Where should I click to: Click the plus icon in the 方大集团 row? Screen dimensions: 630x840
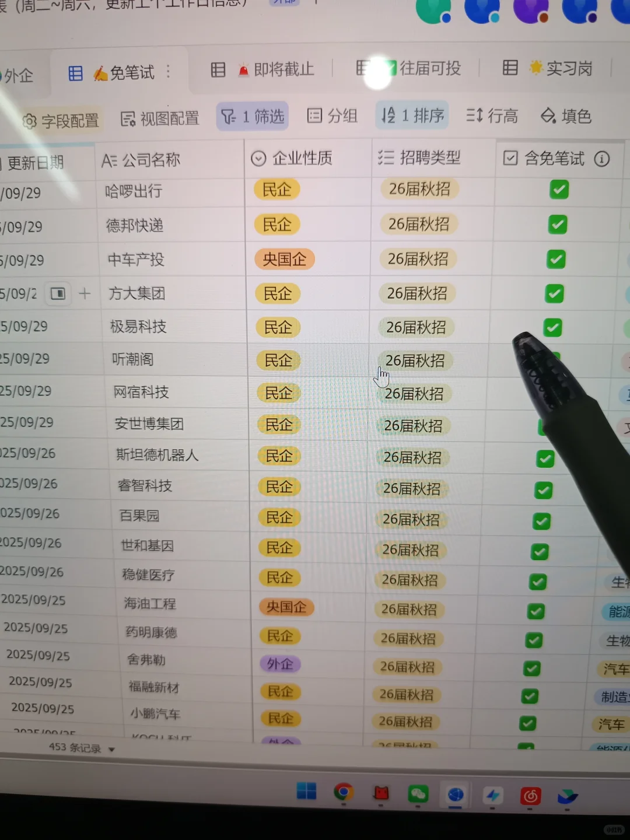click(85, 293)
